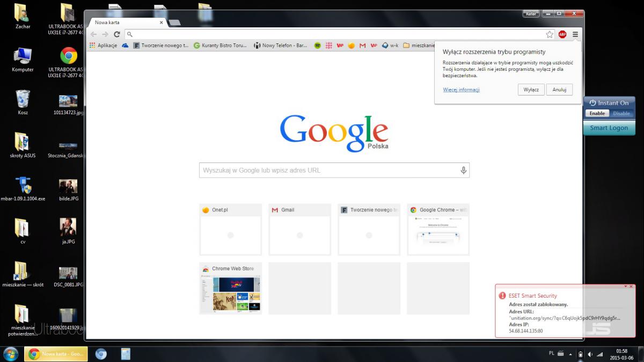This screenshot has width=644, height=362.
Task: Select the 101134723.jpg desktop image
Action: pyautogui.click(x=69, y=104)
